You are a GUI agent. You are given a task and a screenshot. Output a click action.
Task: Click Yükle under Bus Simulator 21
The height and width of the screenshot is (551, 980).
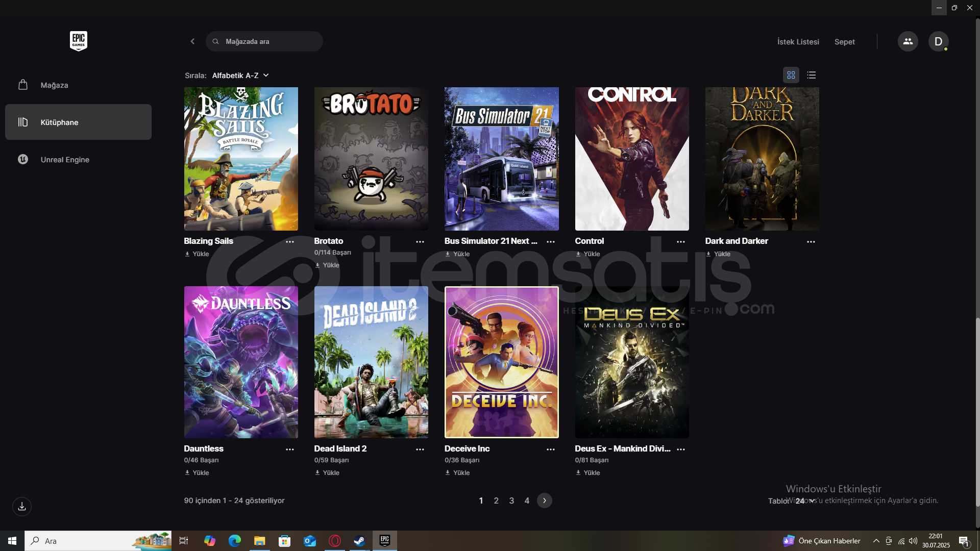tap(457, 254)
